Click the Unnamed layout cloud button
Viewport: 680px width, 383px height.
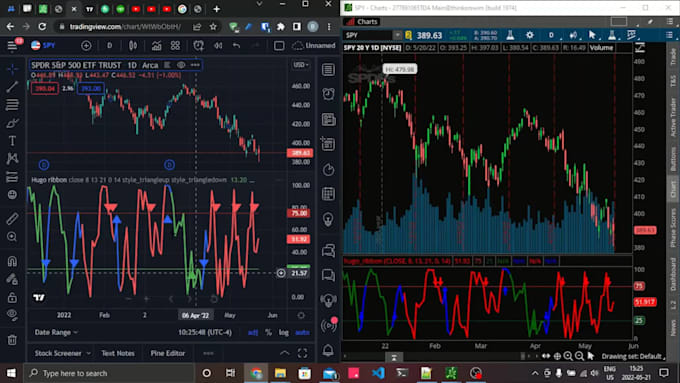click(314, 46)
